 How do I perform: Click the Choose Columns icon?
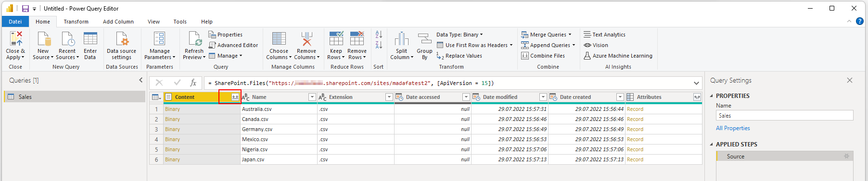click(279, 38)
